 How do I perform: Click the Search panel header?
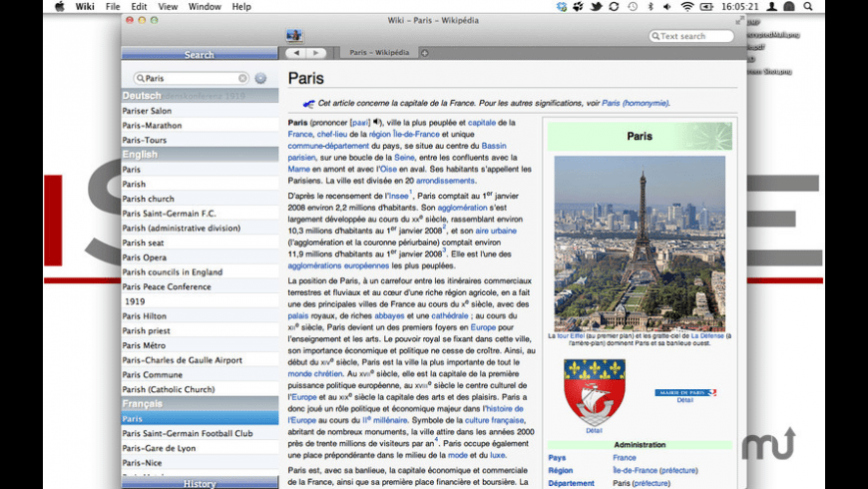(200, 54)
